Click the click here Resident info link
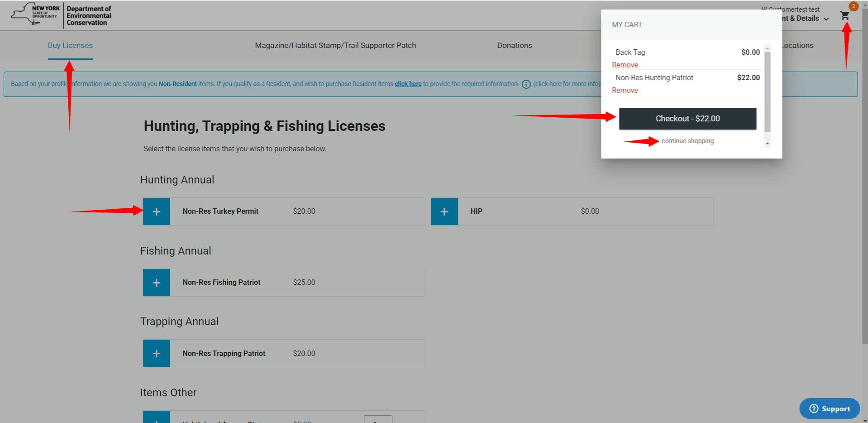Image resolution: width=868 pixels, height=423 pixels. (x=407, y=84)
